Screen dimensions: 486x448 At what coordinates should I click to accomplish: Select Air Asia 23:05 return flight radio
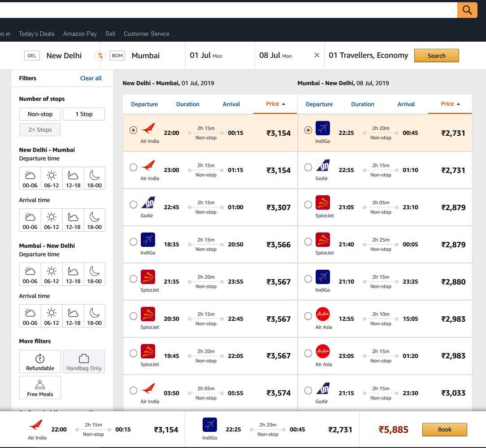coord(308,353)
